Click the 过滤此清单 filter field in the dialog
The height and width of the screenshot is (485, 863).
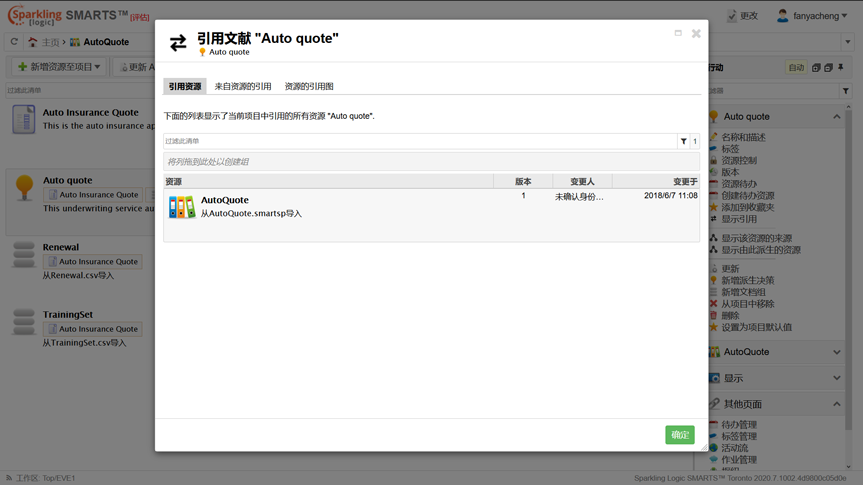click(420, 142)
